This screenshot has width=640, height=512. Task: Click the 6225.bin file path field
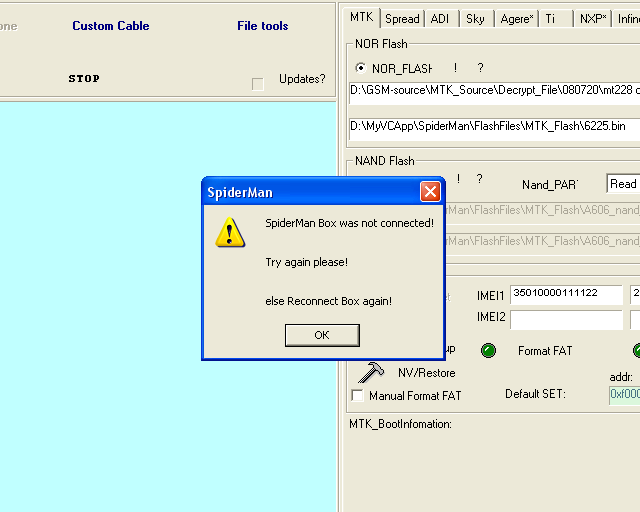click(x=494, y=129)
